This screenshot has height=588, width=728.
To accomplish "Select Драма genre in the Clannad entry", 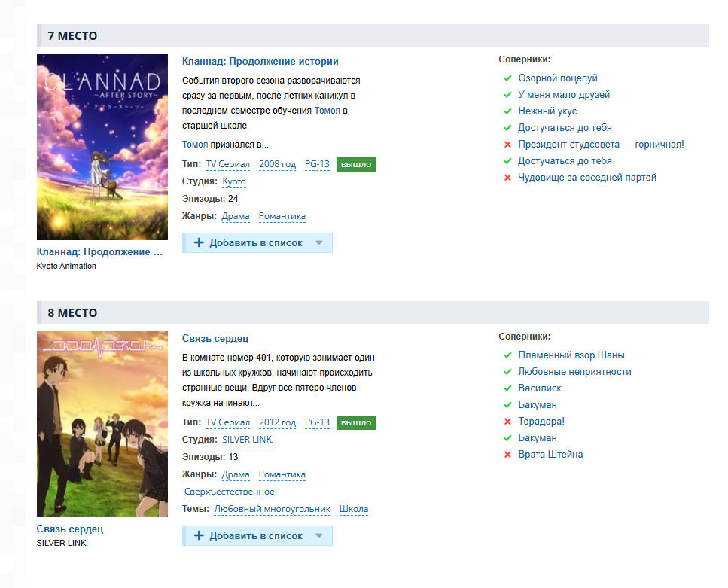I will (x=236, y=216).
